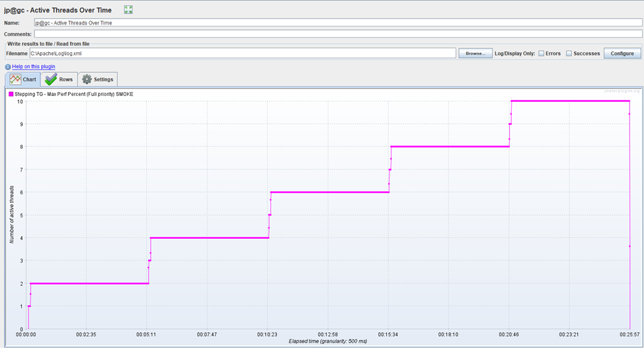The width and height of the screenshot is (644, 348).
Task: Switch to the Rows tab
Action: click(x=59, y=79)
